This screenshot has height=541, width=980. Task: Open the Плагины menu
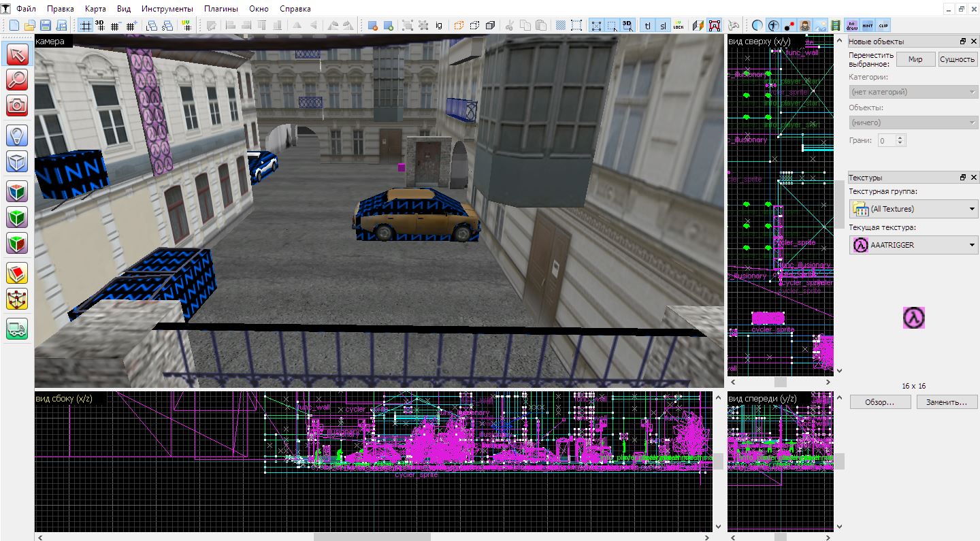pos(220,9)
